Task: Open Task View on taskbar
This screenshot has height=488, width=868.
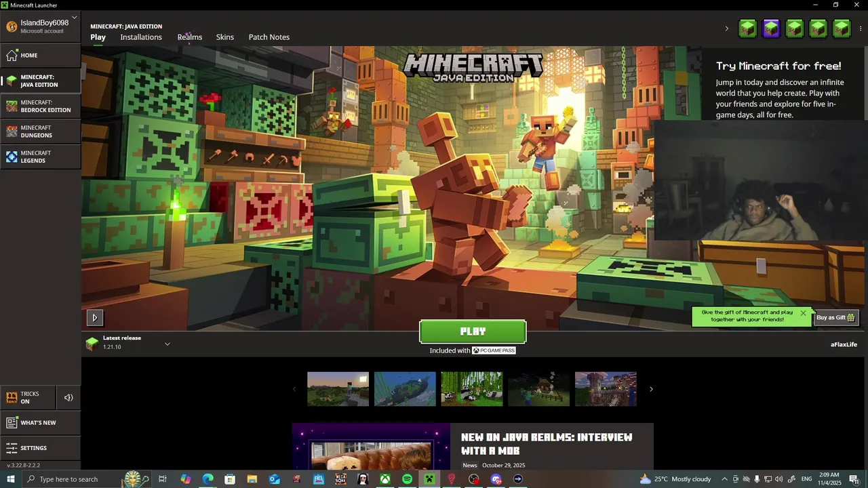Action: [x=163, y=479]
